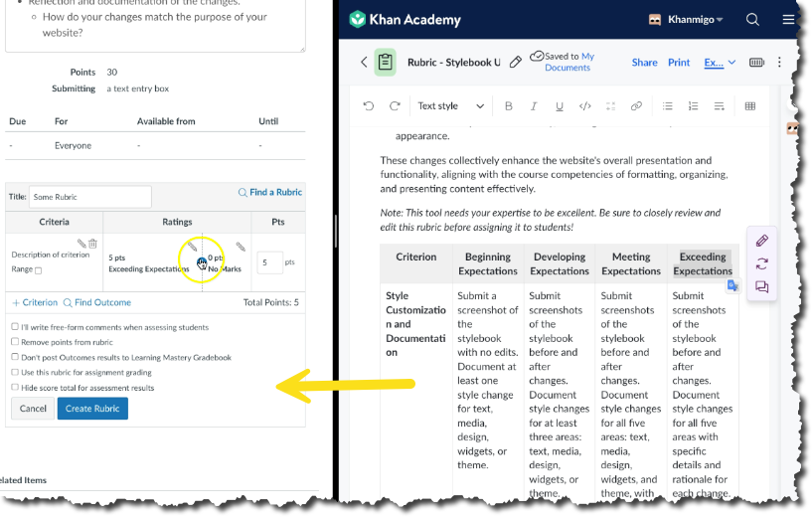Click the Cancel button

tap(33, 409)
